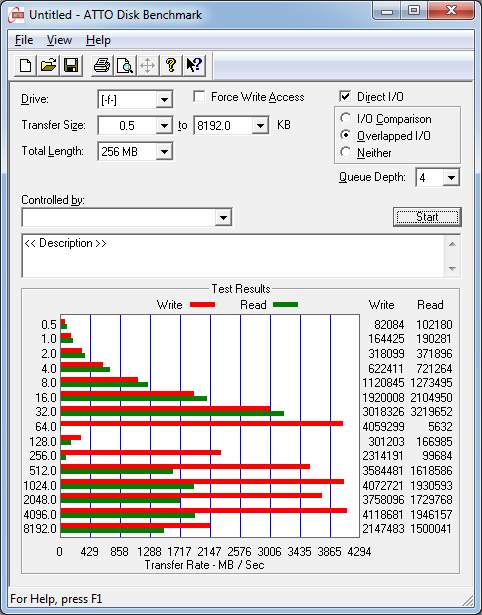
Task: Expand the Controlled by dropdown
Action: (x=223, y=217)
